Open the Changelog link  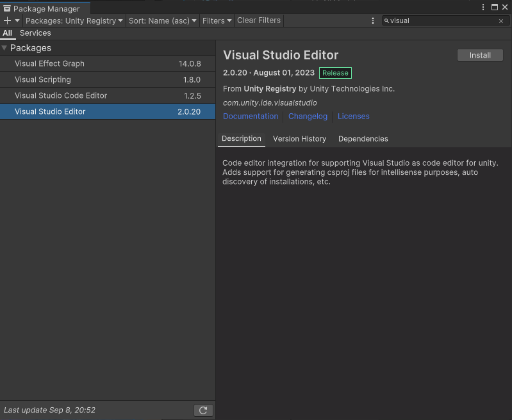[x=308, y=116]
